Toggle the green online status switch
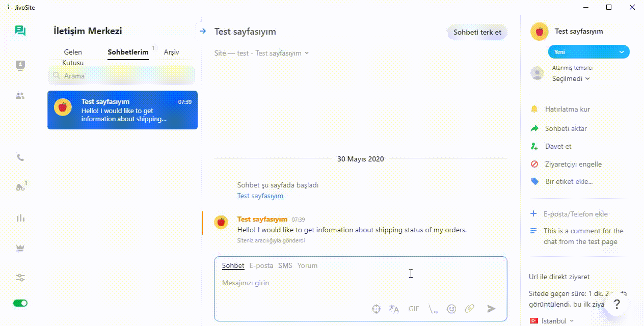This screenshot has width=644, height=326. [x=20, y=303]
